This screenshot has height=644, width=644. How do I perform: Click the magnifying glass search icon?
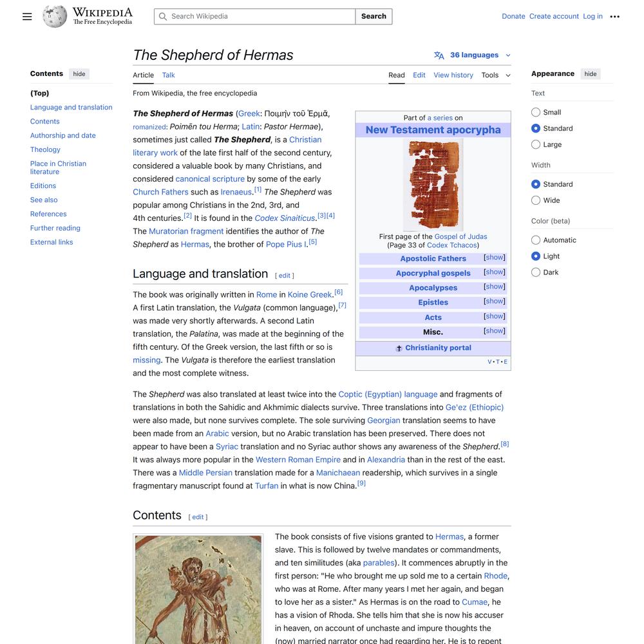[163, 17]
